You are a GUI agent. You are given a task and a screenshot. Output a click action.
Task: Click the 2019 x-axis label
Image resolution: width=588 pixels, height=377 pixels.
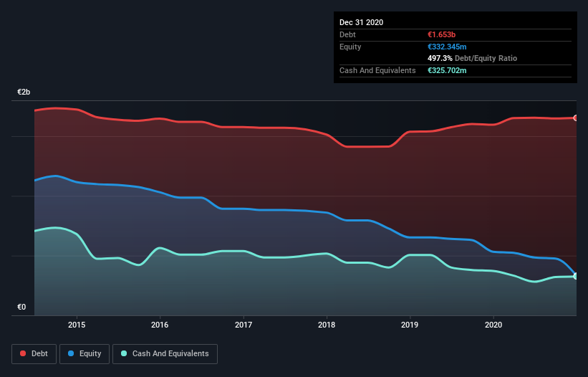coord(410,325)
